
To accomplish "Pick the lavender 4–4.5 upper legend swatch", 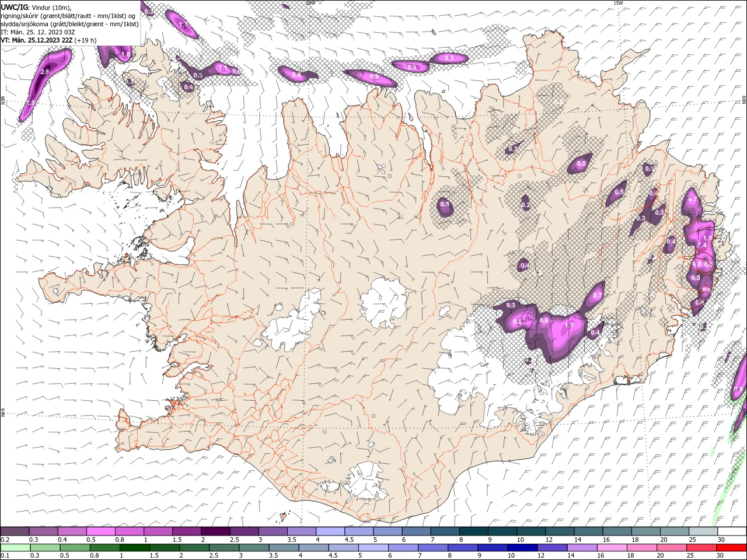I will coord(330,531).
